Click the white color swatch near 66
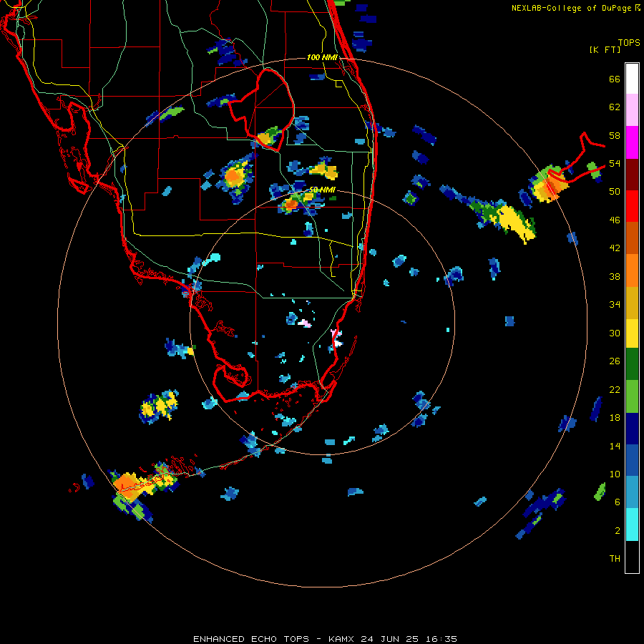 tap(632, 79)
